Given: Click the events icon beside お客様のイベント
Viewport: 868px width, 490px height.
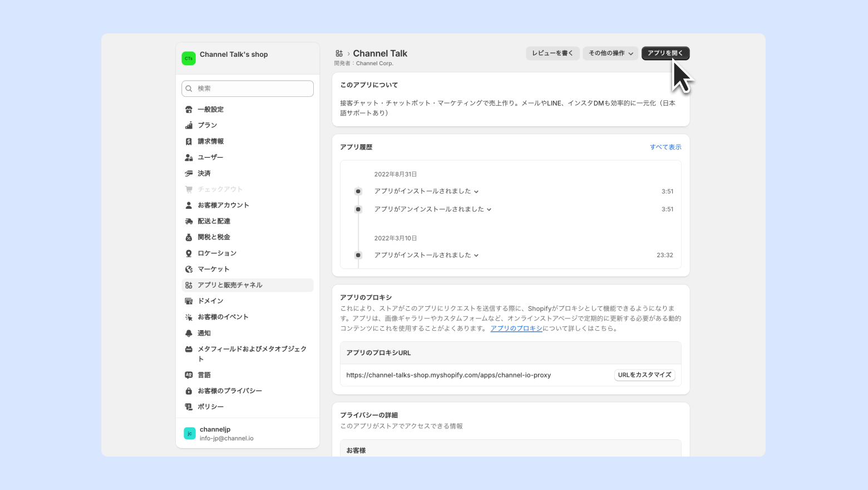Looking at the screenshot, I should tap(189, 317).
